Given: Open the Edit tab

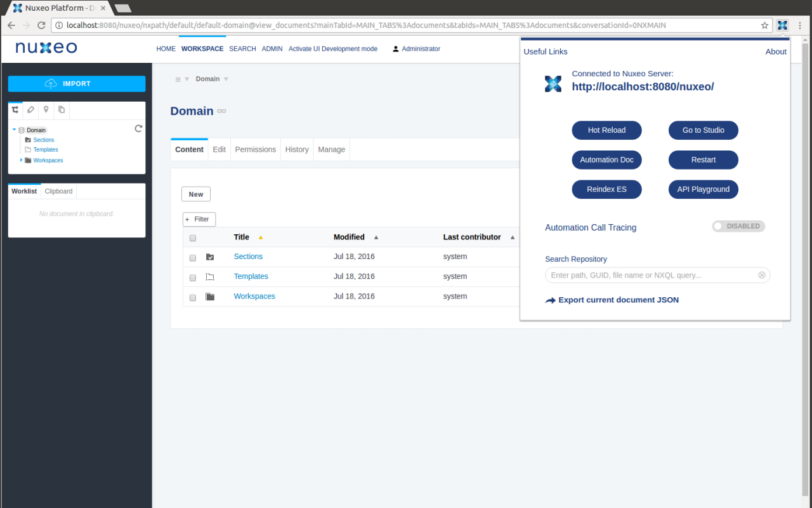Looking at the screenshot, I should pos(219,149).
